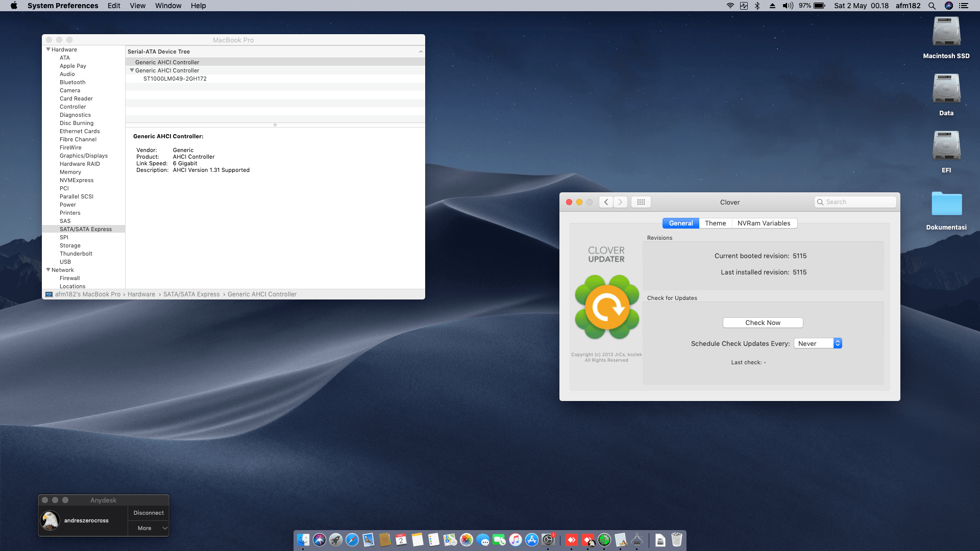The width and height of the screenshot is (980, 551).
Task: Collapse the Network tree section
Action: (x=48, y=270)
